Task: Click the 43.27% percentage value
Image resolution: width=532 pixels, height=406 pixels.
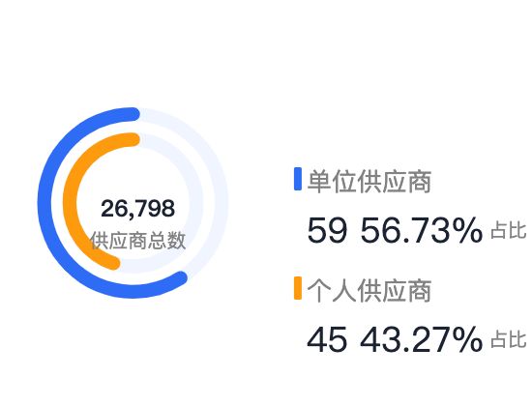Action: pyautogui.click(x=421, y=339)
